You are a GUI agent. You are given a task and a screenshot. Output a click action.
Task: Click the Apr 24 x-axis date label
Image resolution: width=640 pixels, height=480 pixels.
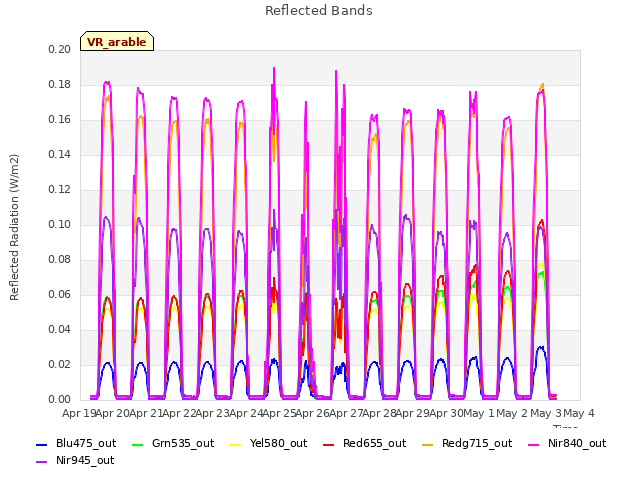pyautogui.click(x=246, y=413)
